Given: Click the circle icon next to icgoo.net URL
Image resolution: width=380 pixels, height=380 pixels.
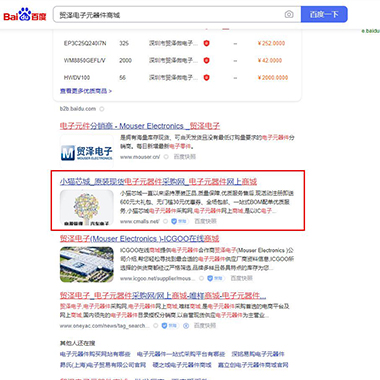Looking at the screenshot, I should click(x=202, y=278).
